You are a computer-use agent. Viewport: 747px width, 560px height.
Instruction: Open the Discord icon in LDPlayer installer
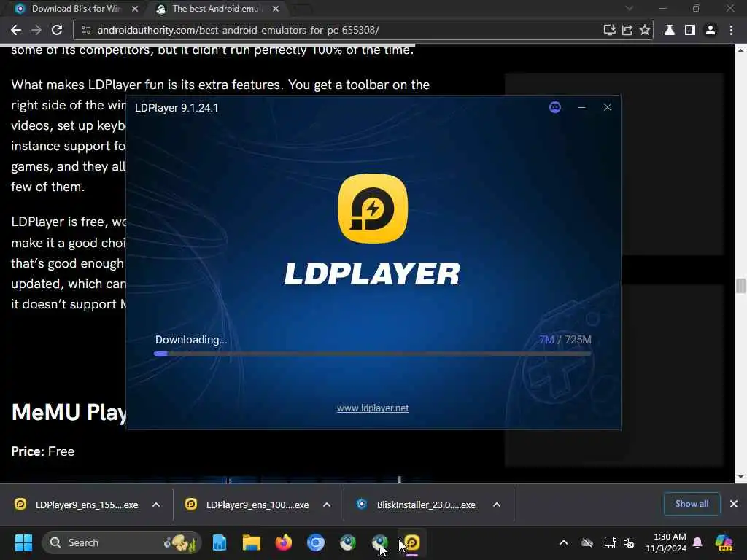(x=555, y=107)
